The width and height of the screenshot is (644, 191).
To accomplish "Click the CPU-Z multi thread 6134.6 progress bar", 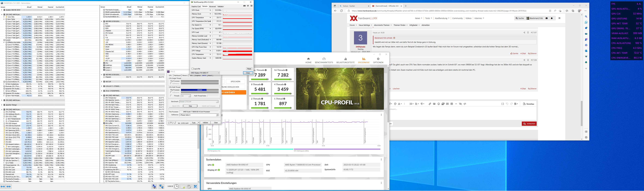I will point(200,90).
